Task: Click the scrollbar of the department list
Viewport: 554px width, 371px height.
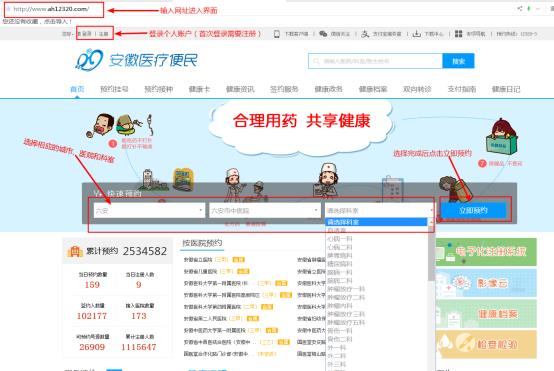Action: pyautogui.click(x=431, y=254)
